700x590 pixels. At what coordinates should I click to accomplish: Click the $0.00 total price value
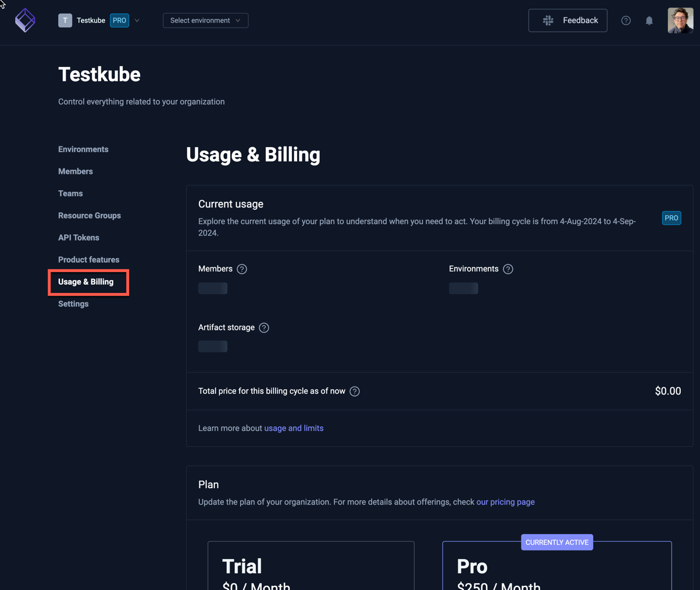668,391
